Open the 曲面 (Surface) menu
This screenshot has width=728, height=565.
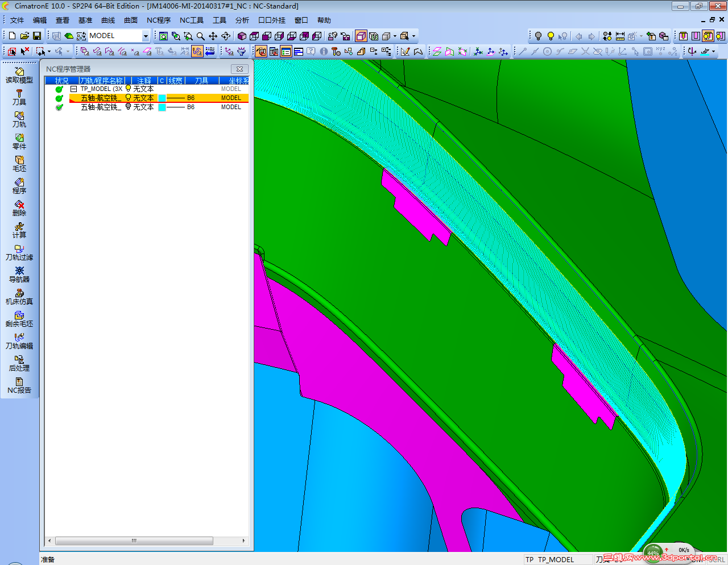131,20
